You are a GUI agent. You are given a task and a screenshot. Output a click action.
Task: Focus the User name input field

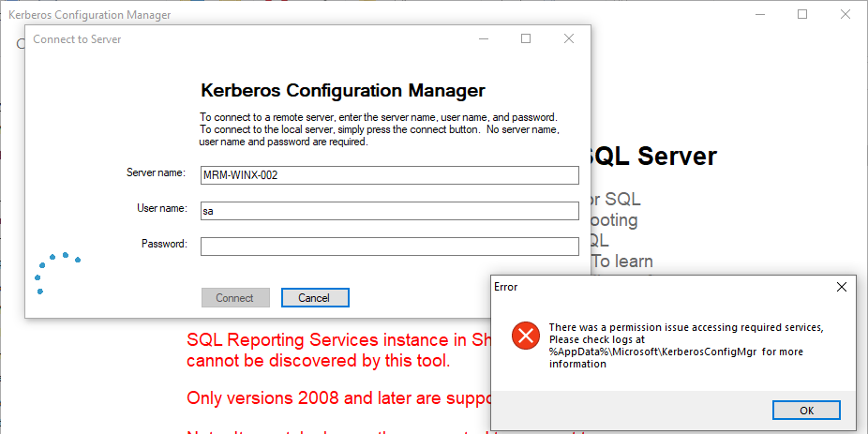(x=390, y=211)
